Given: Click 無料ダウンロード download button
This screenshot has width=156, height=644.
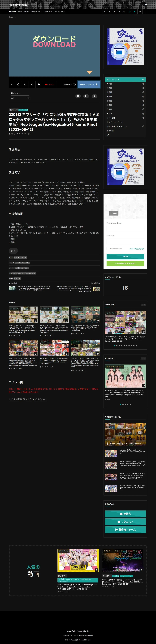Looking at the screenshot, I should pos(89,85).
